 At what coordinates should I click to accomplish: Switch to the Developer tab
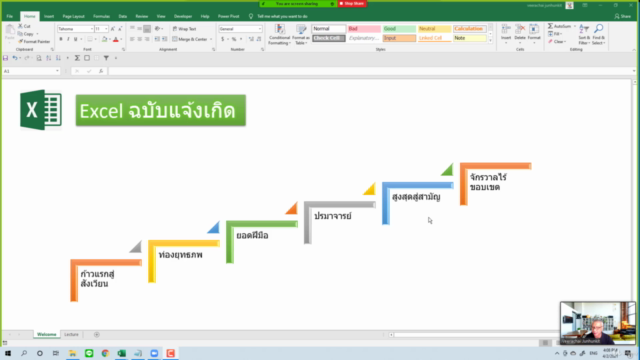point(183,16)
